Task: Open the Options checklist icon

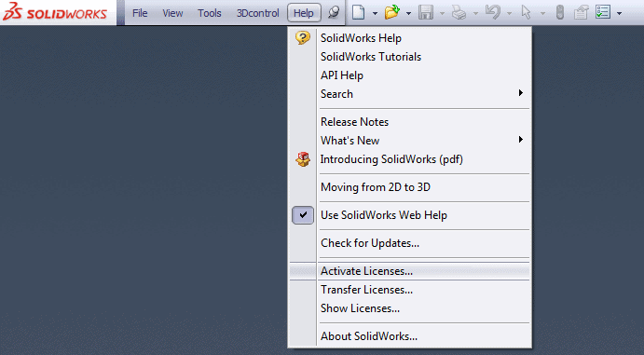Action: (x=603, y=13)
